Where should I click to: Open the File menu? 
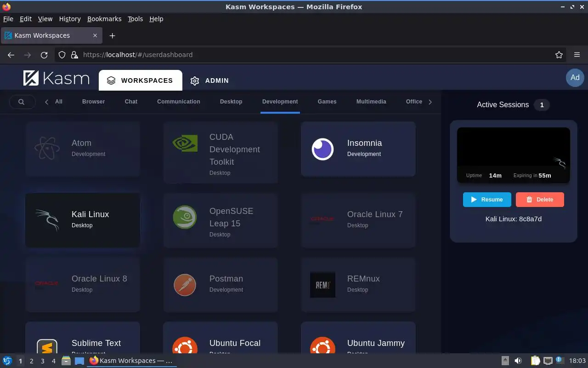tap(8, 19)
